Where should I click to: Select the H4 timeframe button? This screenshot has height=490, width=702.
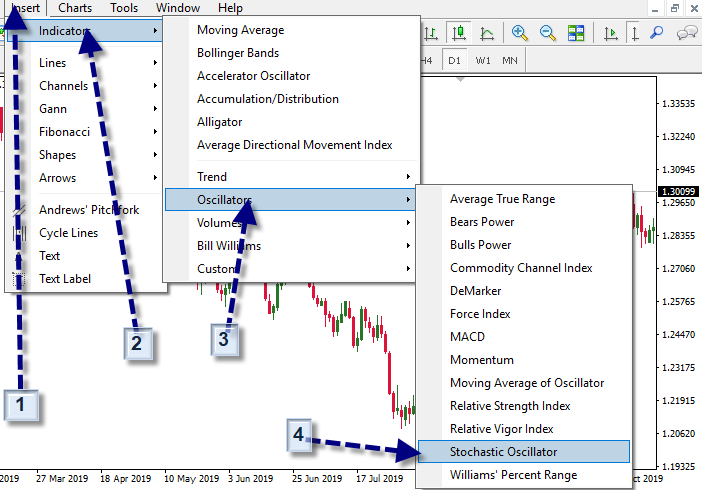point(427,60)
